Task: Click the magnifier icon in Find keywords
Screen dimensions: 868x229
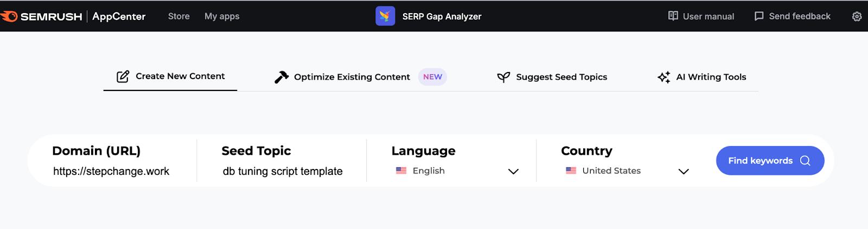Action: point(805,161)
